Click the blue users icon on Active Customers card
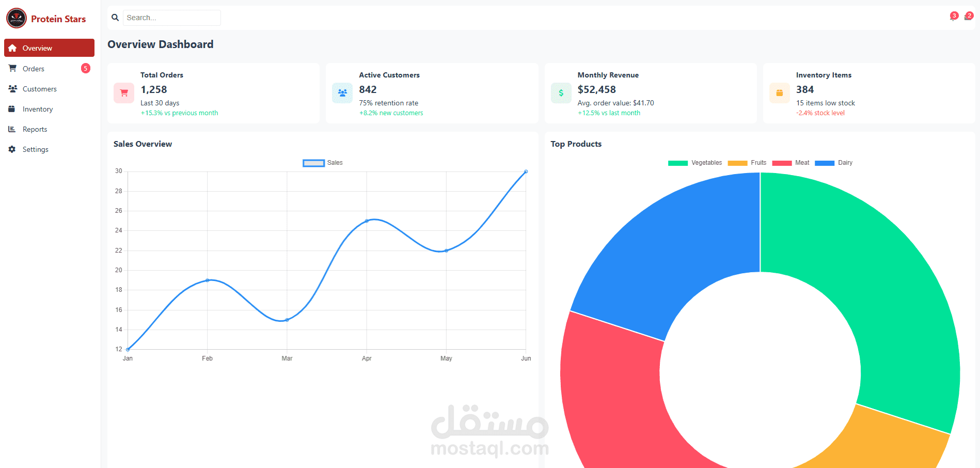This screenshot has height=468, width=980. point(342,93)
